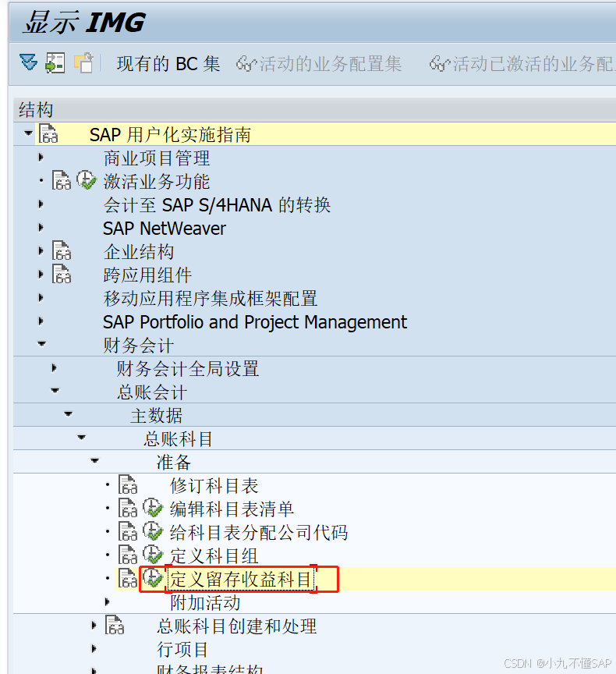The image size is (616, 674).
Task: Select the 行项目 tree item text
Action: click(182, 650)
